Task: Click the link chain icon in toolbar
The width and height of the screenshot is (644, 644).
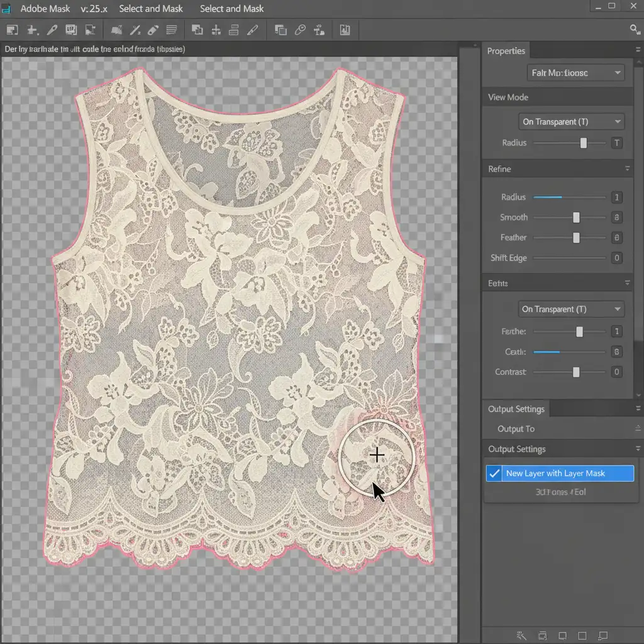Action: (300, 30)
